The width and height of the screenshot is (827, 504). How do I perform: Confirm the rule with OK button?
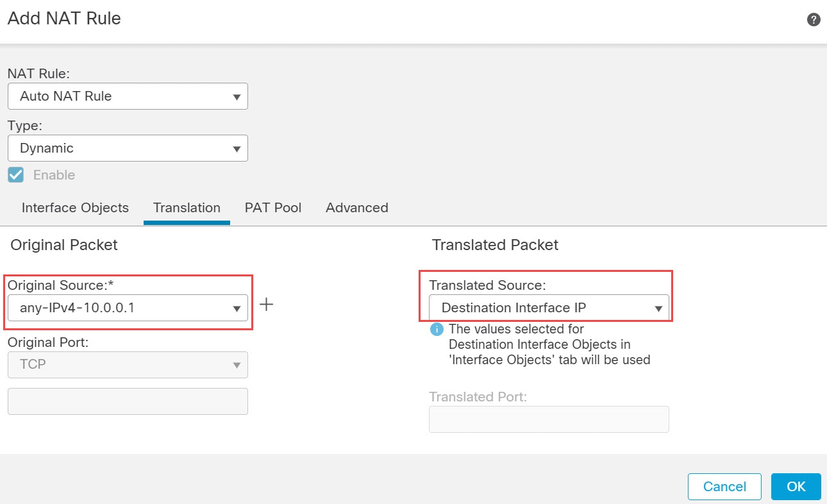[796, 487]
